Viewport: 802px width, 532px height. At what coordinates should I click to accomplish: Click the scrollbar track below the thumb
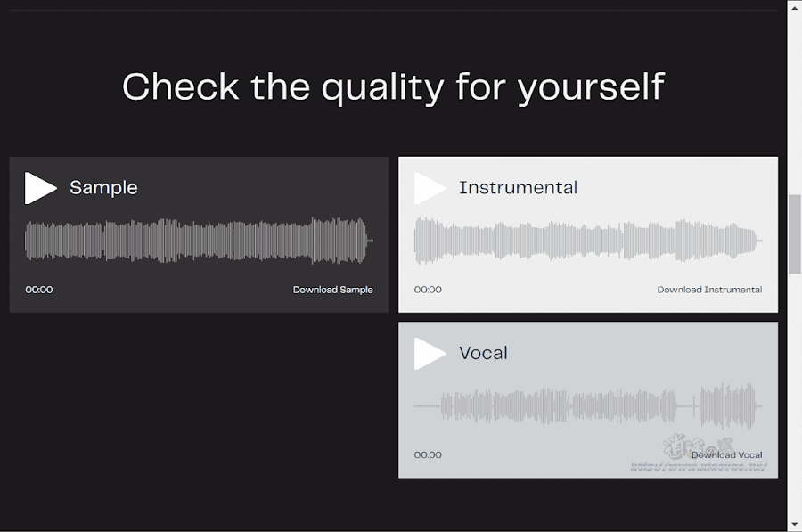click(x=794, y=397)
